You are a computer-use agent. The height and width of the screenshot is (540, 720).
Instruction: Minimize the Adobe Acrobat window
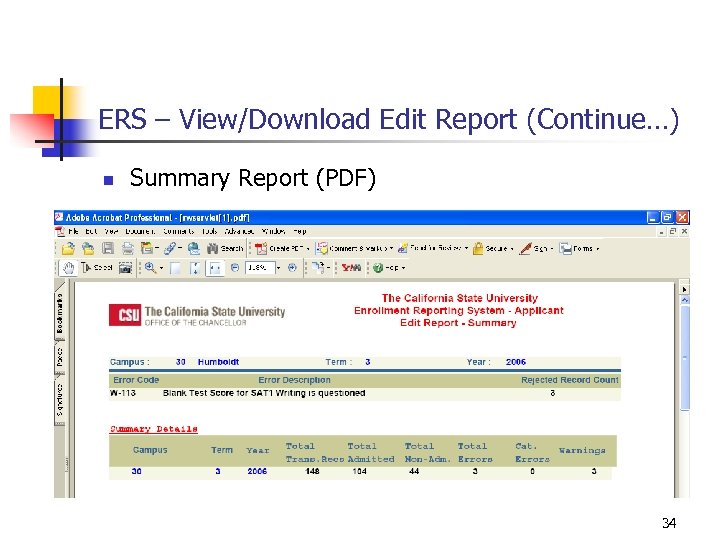pos(652,217)
